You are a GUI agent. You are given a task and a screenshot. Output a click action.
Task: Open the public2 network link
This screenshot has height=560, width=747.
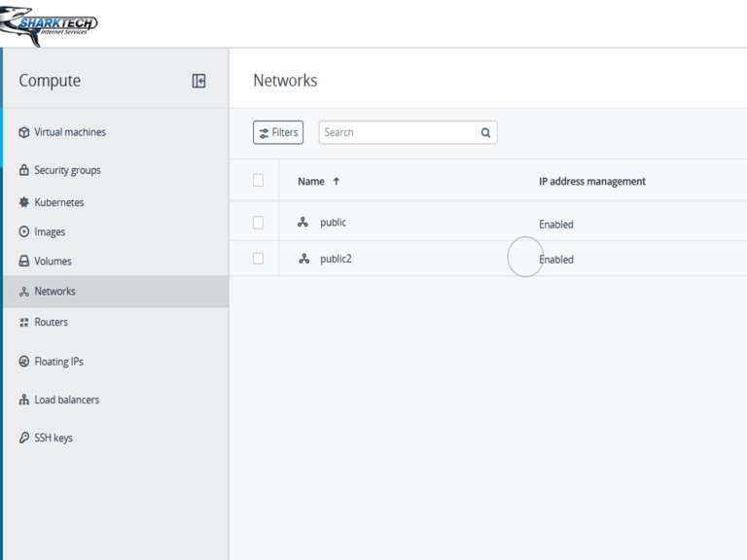[x=336, y=259]
